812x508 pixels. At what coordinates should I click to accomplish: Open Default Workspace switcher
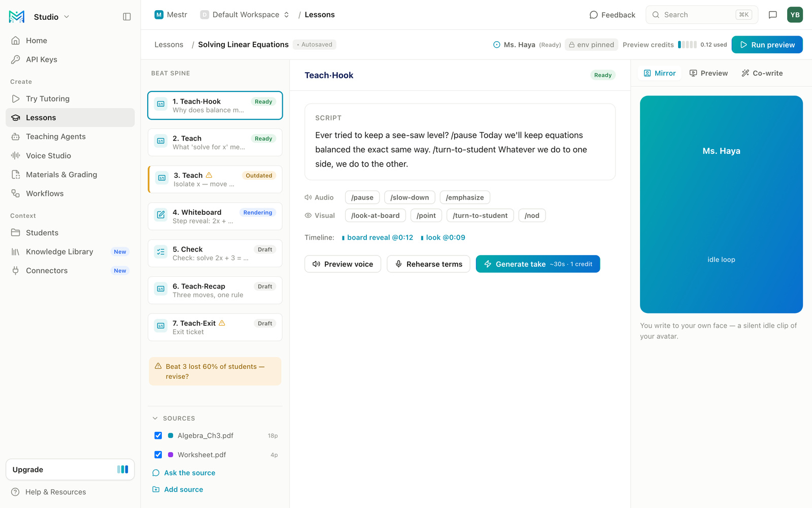pos(245,15)
